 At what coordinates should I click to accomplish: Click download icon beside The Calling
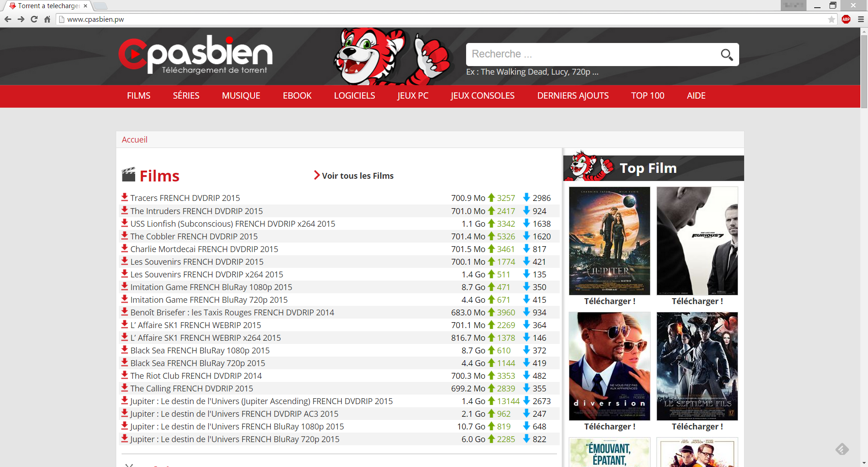[125, 388]
